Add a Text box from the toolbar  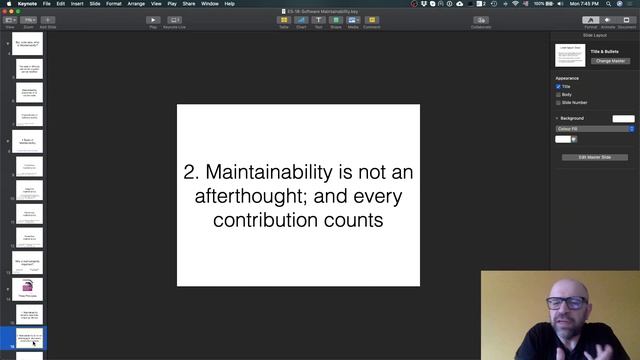click(318, 20)
